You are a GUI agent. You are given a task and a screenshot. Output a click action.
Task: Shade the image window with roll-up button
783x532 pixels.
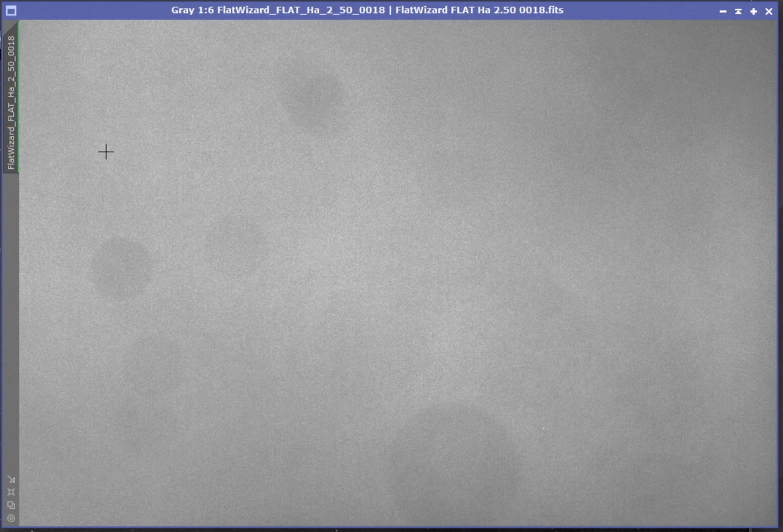tap(738, 11)
